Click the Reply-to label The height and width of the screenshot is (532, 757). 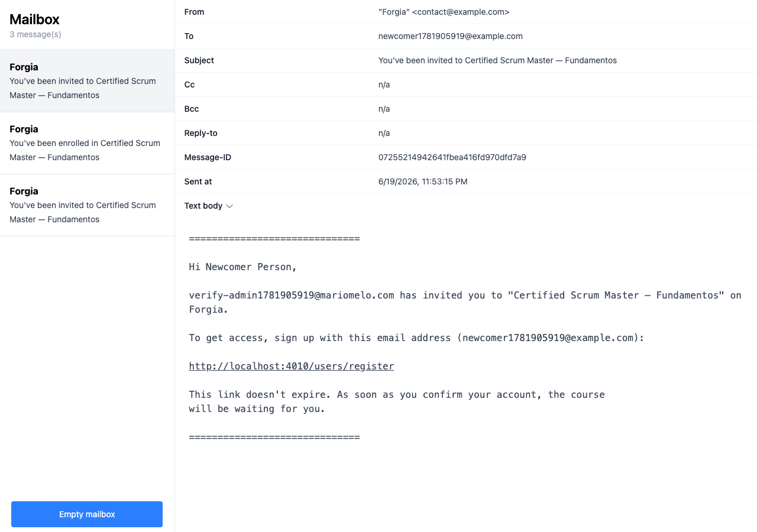point(201,133)
